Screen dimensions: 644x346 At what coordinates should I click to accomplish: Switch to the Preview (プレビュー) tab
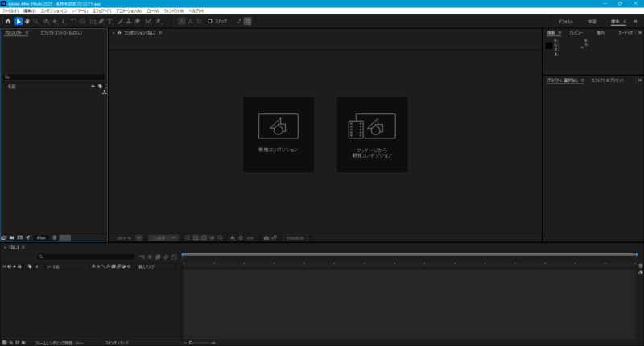pos(576,33)
